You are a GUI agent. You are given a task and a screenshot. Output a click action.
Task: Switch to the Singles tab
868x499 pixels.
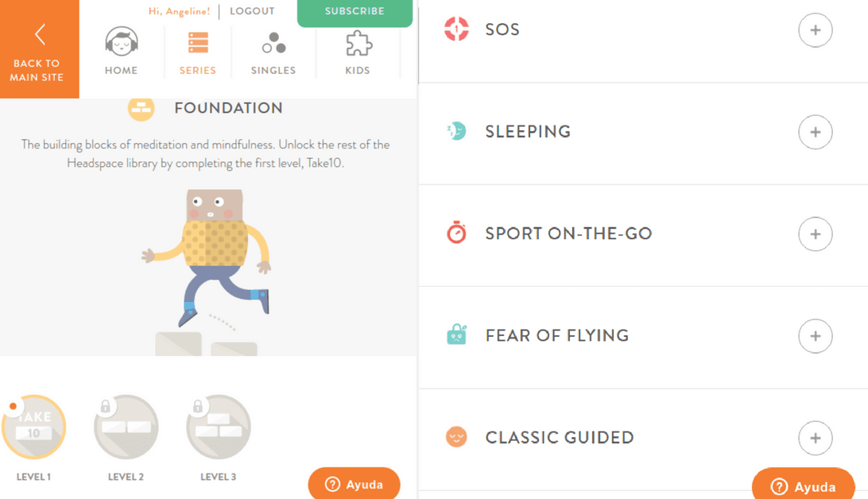tap(273, 52)
